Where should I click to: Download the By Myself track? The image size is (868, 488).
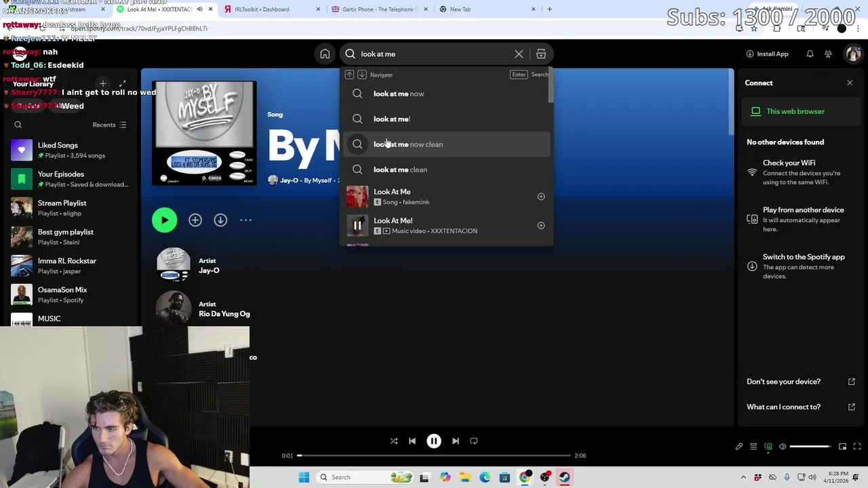pos(220,220)
